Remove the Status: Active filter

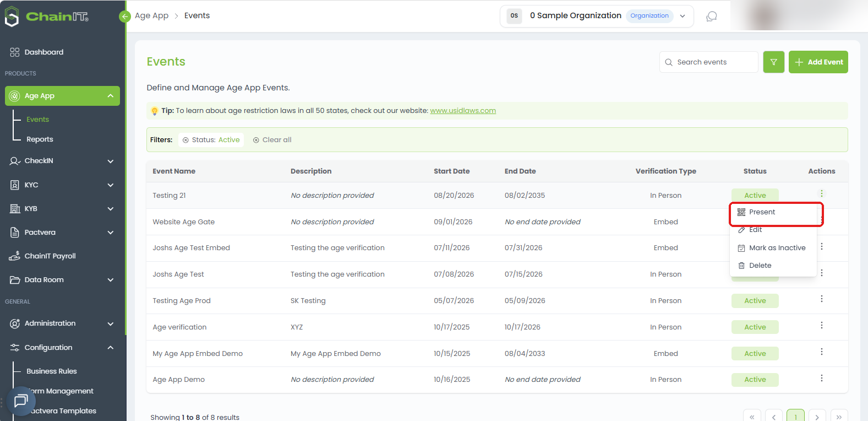[x=185, y=140]
